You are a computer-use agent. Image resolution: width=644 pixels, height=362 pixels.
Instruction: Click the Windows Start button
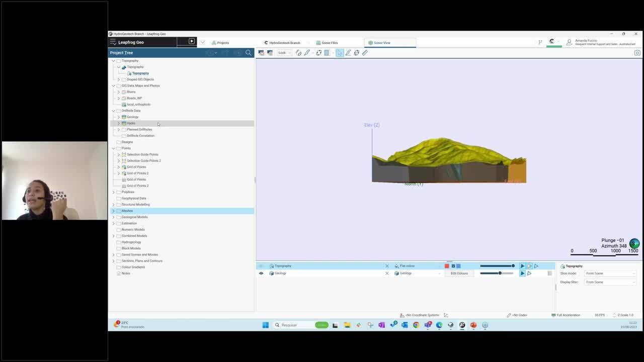coord(265,325)
